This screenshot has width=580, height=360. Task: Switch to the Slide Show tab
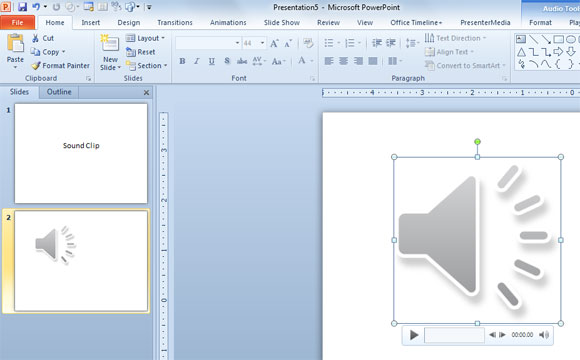click(281, 23)
